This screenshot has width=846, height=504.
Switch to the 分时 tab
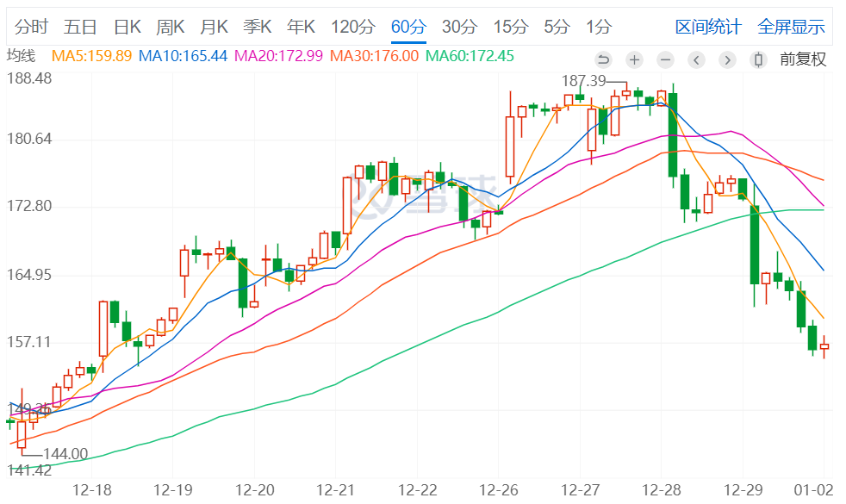[x=32, y=27]
